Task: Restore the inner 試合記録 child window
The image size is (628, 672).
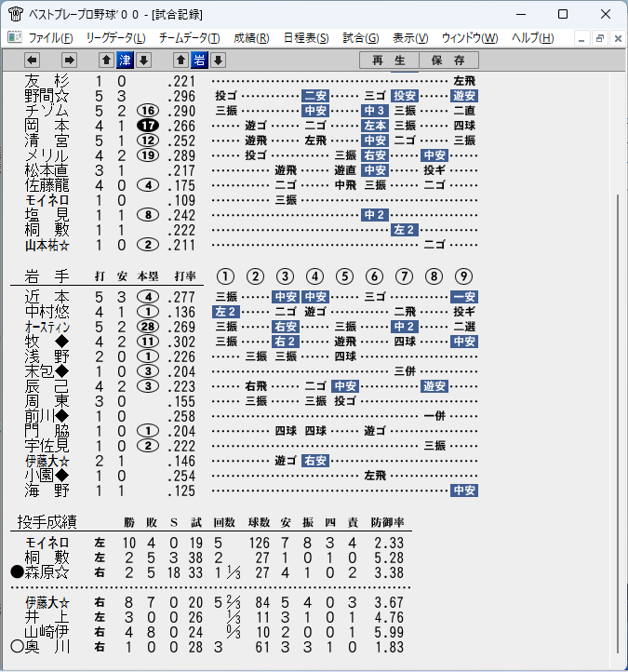Action: pyautogui.click(x=600, y=38)
